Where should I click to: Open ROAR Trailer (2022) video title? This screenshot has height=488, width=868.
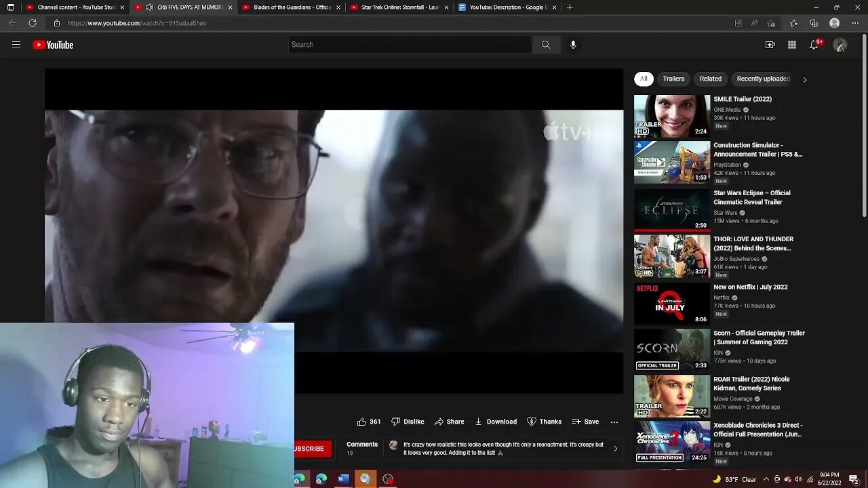pos(751,384)
